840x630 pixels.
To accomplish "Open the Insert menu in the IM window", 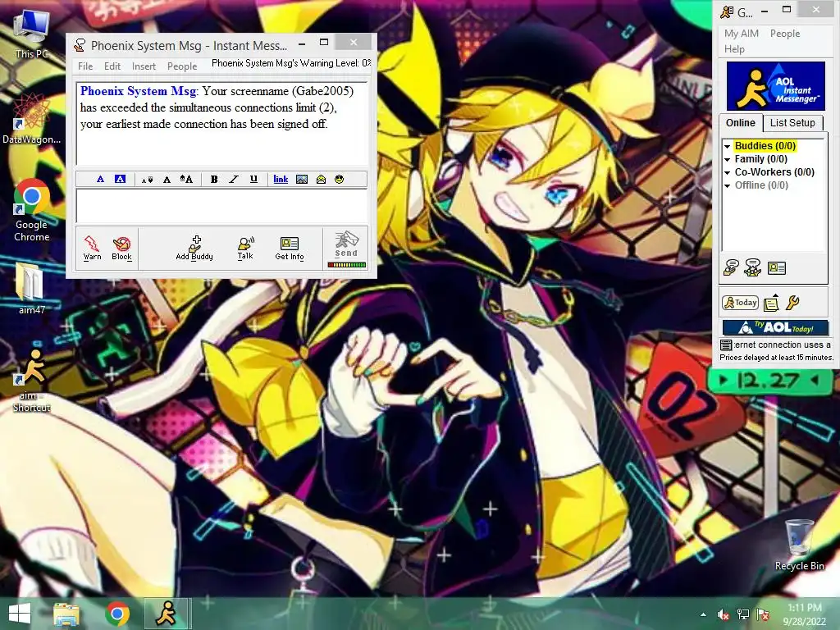I will coord(144,66).
